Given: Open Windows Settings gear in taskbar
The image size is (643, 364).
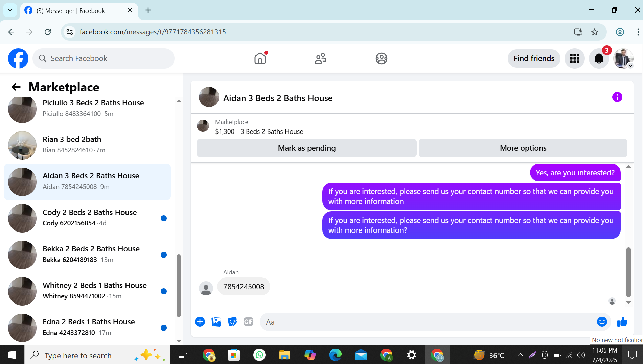Looking at the screenshot, I should coord(411,355).
